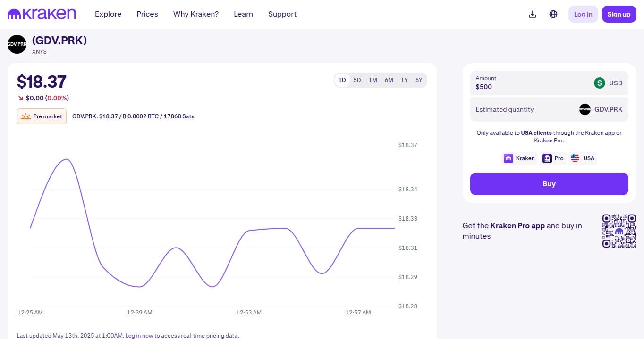Image resolution: width=644 pixels, height=339 pixels.
Task: Show the 1Y chart range
Action: pyautogui.click(x=404, y=80)
